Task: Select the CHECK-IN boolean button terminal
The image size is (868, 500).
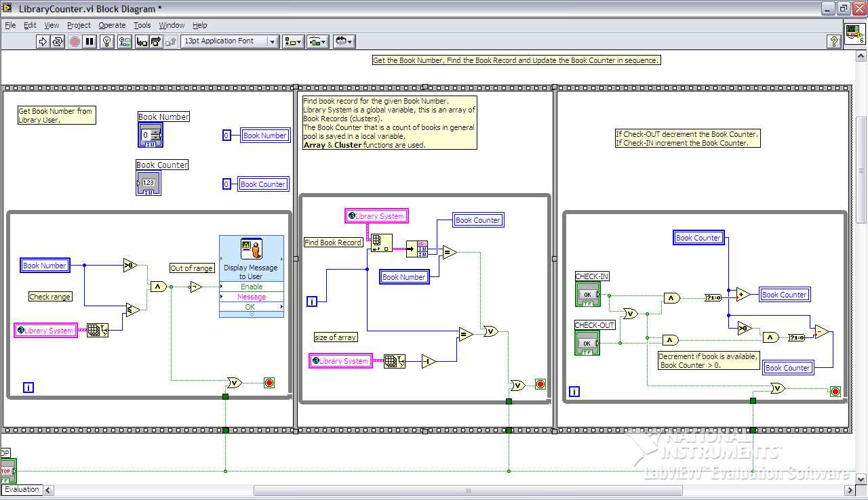Action: pyautogui.click(x=587, y=295)
